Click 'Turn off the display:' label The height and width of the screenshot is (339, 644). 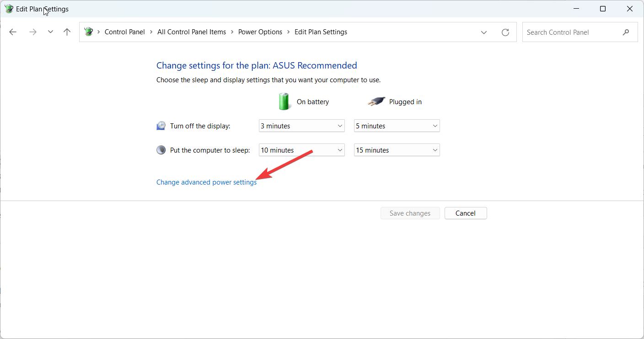(200, 126)
